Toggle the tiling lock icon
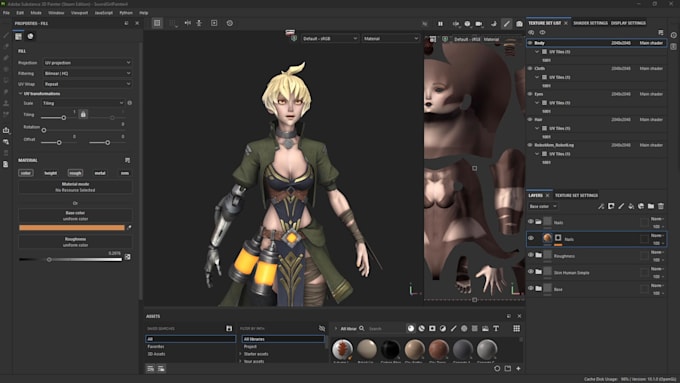Viewport: 680px width, 383px height. coord(83,115)
